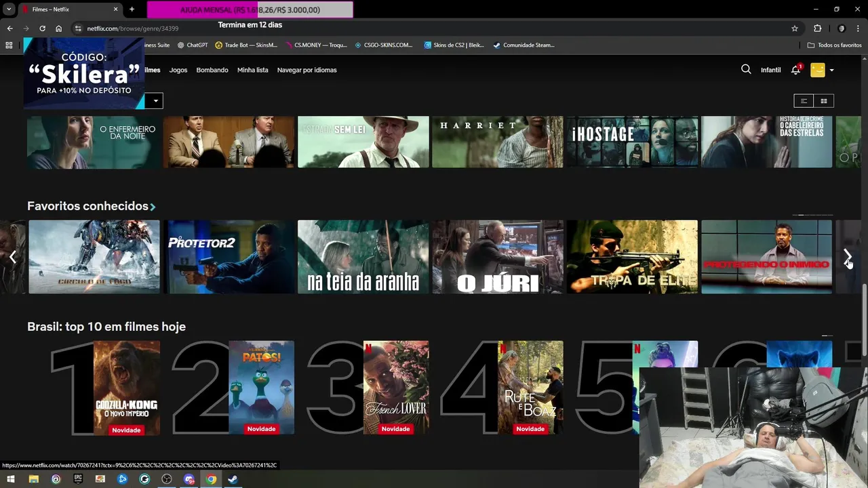Image resolution: width=868 pixels, height=488 pixels.
Task: Show previous titles in Favoritos conhecidos
Action: click(12, 257)
